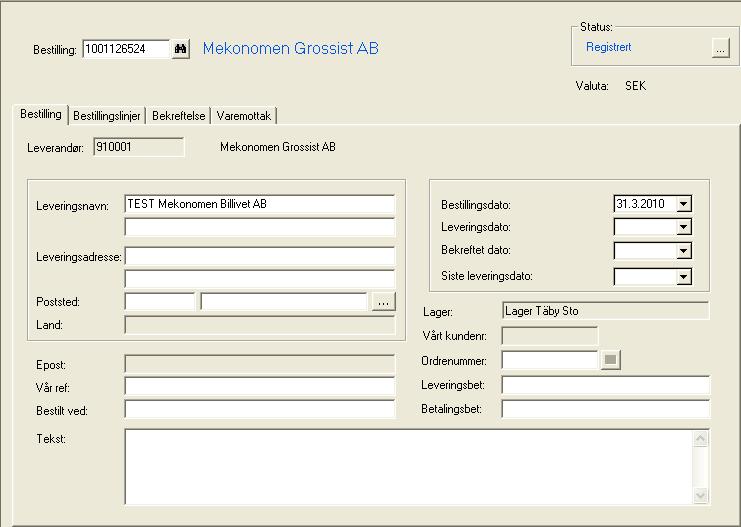Click the Bestillingsdato value 31.3.2010
The width and height of the screenshot is (741, 527).
640,204
